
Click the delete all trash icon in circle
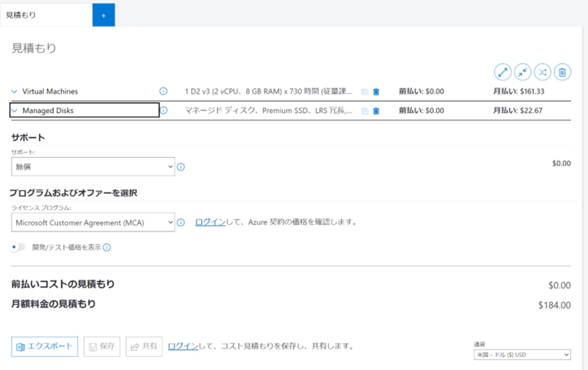(562, 72)
